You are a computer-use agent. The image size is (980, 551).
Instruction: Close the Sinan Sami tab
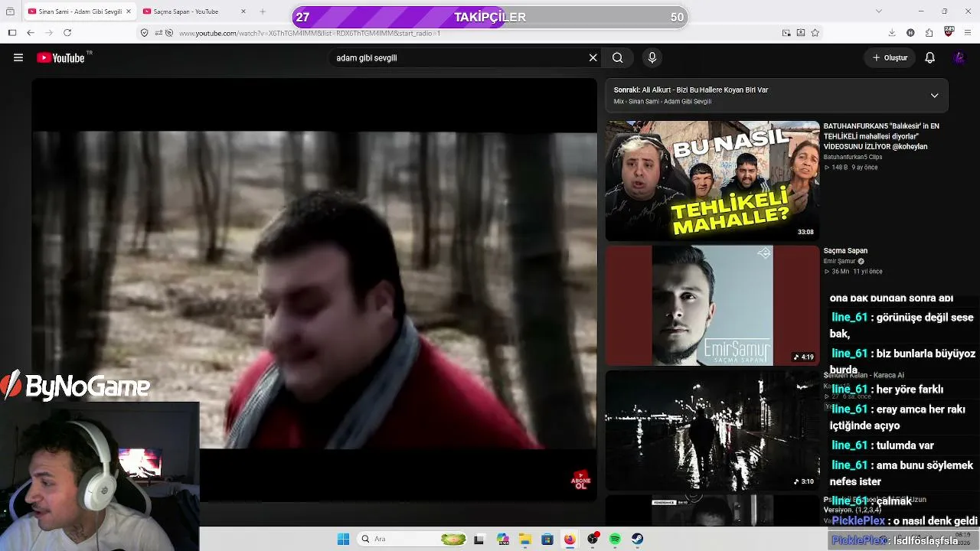pos(127,11)
